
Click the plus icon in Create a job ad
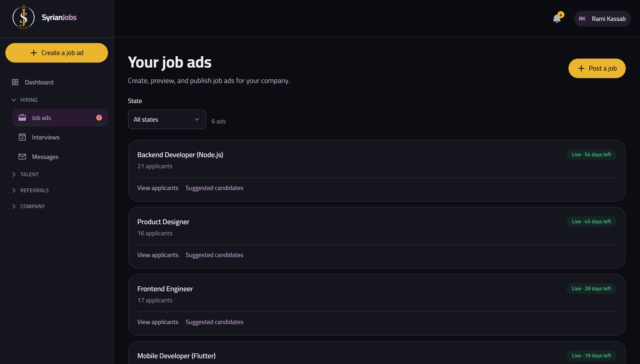point(34,53)
